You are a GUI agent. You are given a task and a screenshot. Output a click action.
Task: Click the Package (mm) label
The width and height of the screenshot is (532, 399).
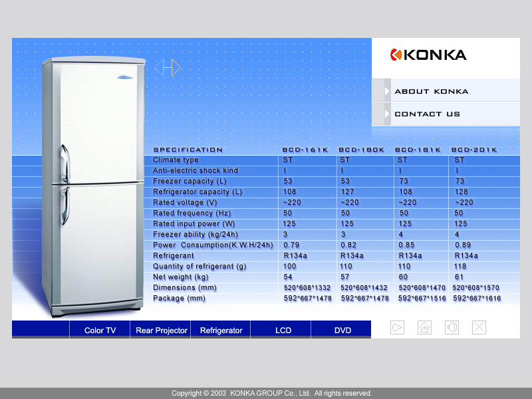point(179,298)
